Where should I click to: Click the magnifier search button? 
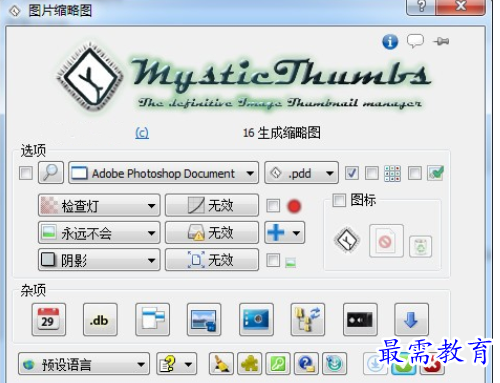coord(51,173)
